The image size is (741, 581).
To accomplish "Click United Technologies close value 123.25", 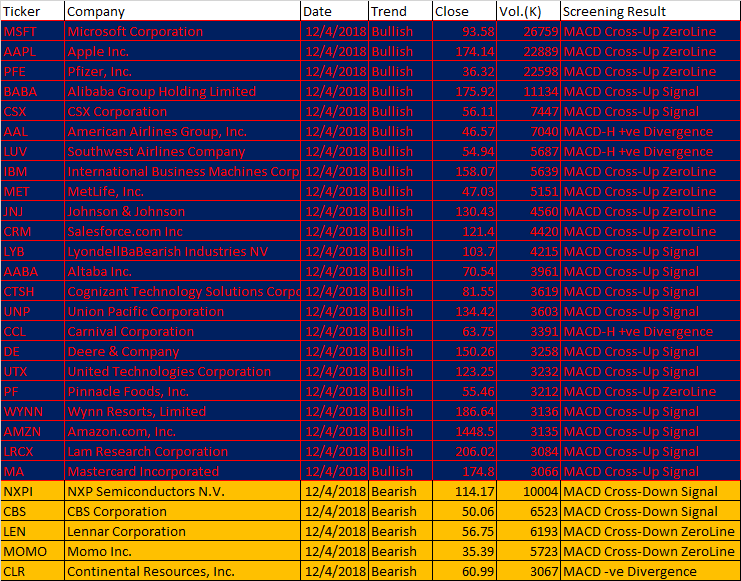I will point(465,372).
